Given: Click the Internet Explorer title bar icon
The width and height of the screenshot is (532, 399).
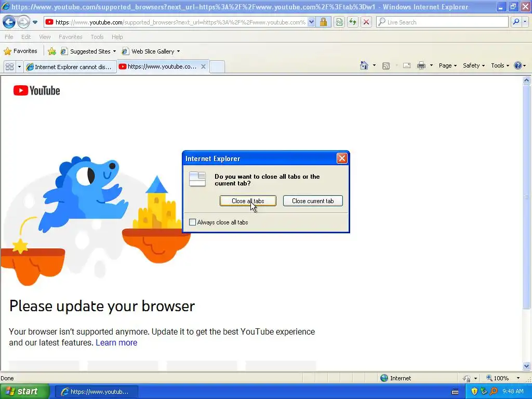Looking at the screenshot, I should (x=5, y=6).
